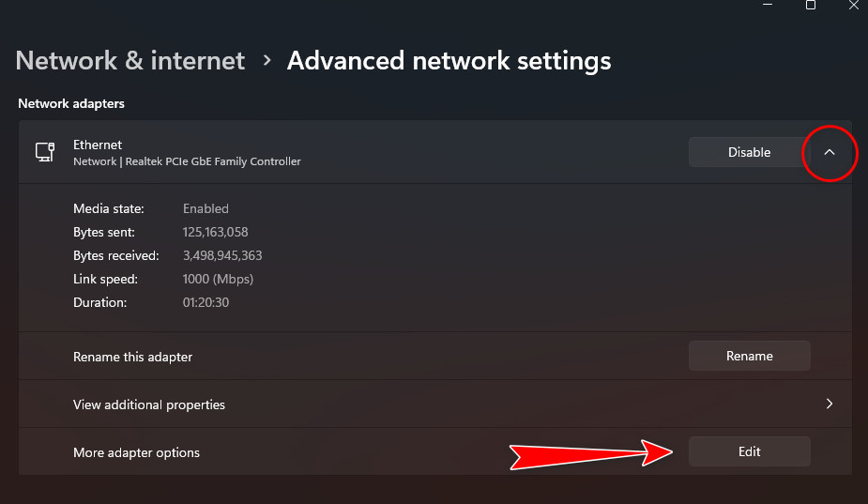Viewport: 868px width, 504px height.
Task: Click Edit for more adapter options
Action: tap(749, 451)
